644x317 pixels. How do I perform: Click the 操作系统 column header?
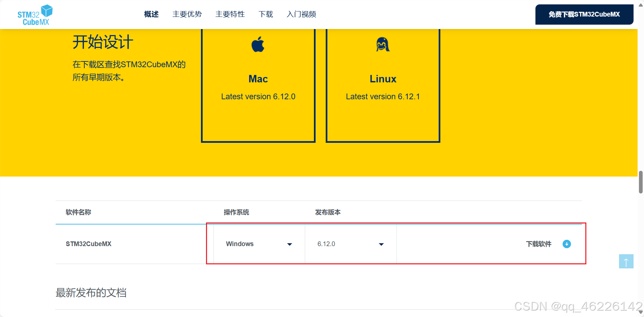(236, 212)
